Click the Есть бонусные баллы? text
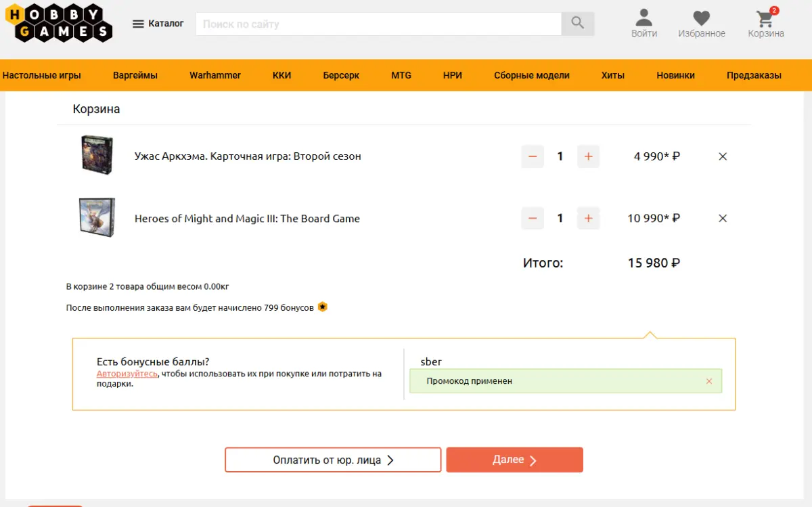Image resolution: width=812 pixels, height=507 pixels. point(153,361)
